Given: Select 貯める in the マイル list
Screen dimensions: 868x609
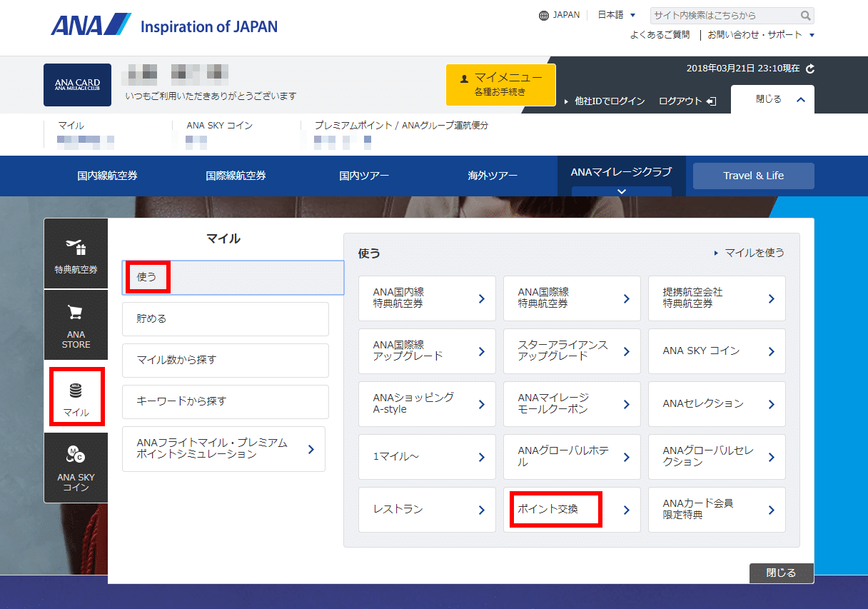Looking at the screenshot, I should [225, 318].
